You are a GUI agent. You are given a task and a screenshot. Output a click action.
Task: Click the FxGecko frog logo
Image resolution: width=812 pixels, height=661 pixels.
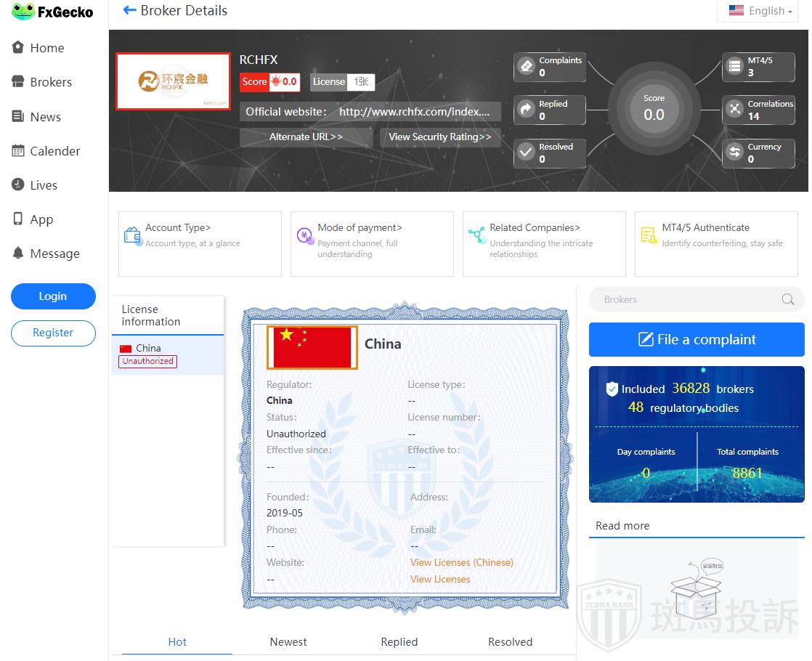24,12
